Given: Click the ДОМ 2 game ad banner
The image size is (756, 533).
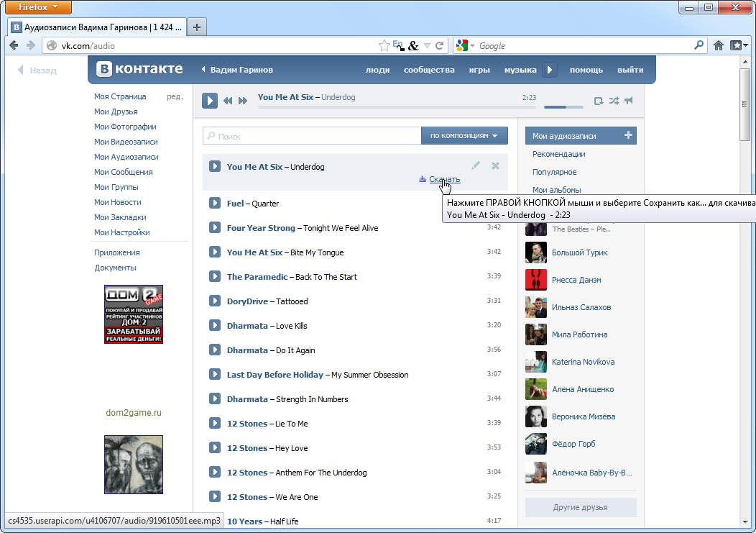Looking at the screenshot, I should click(x=134, y=314).
